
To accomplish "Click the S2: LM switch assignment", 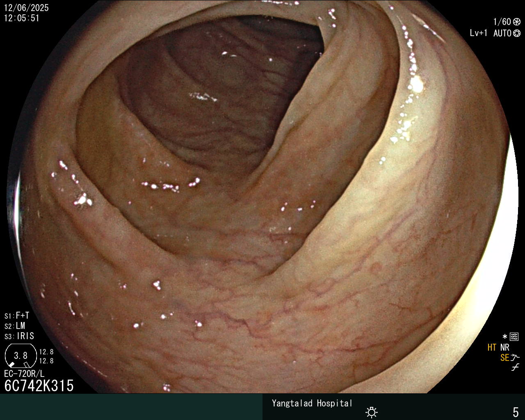I will point(15,326).
